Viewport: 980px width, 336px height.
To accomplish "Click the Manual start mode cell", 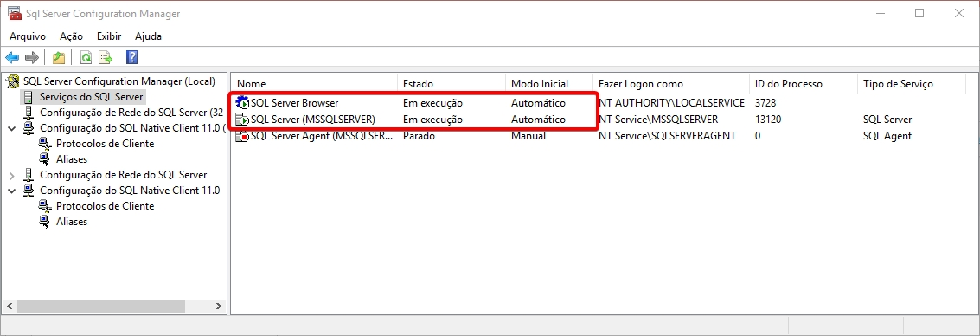I will point(528,135).
